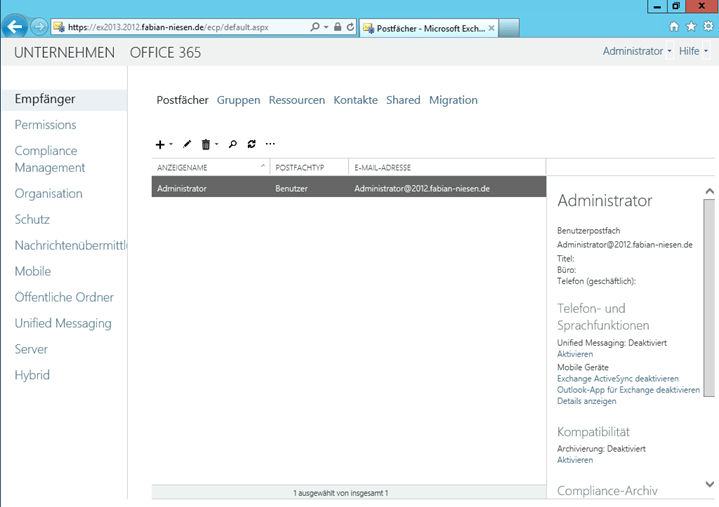The width and height of the screenshot is (719, 507).
Task: Open Organisation in the sidebar
Action: [x=49, y=194]
